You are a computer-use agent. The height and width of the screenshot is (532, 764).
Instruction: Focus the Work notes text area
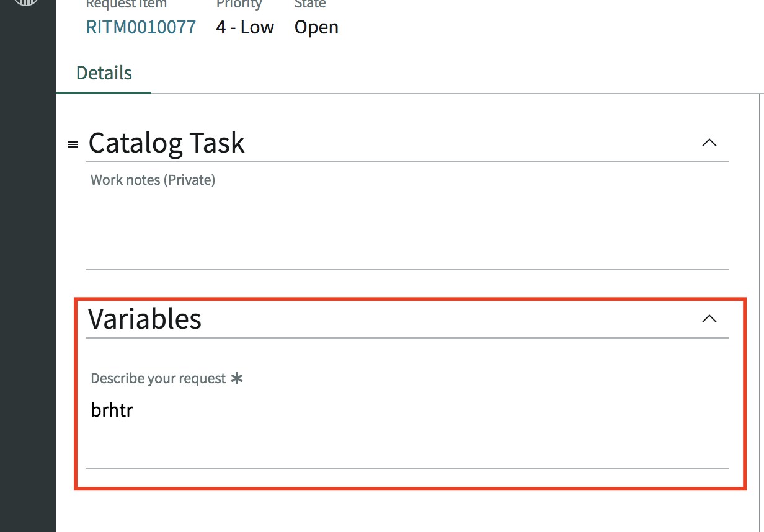point(407,229)
